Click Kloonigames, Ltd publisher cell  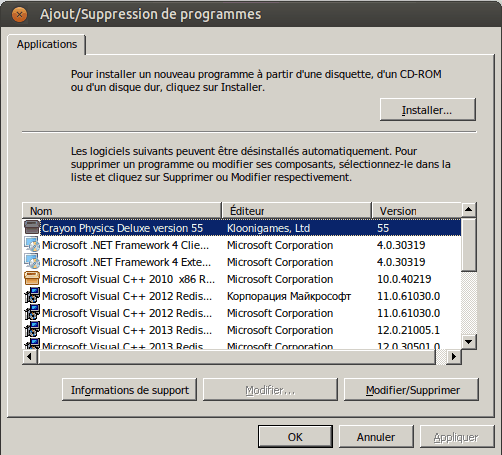[x=268, y=228]
